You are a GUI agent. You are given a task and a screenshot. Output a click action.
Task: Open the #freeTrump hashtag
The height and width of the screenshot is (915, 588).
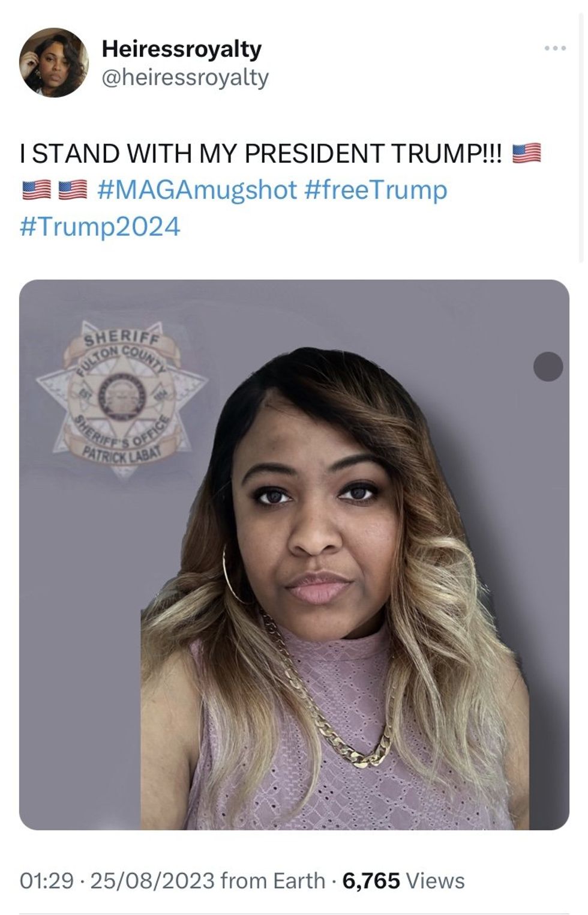[376, 190]
